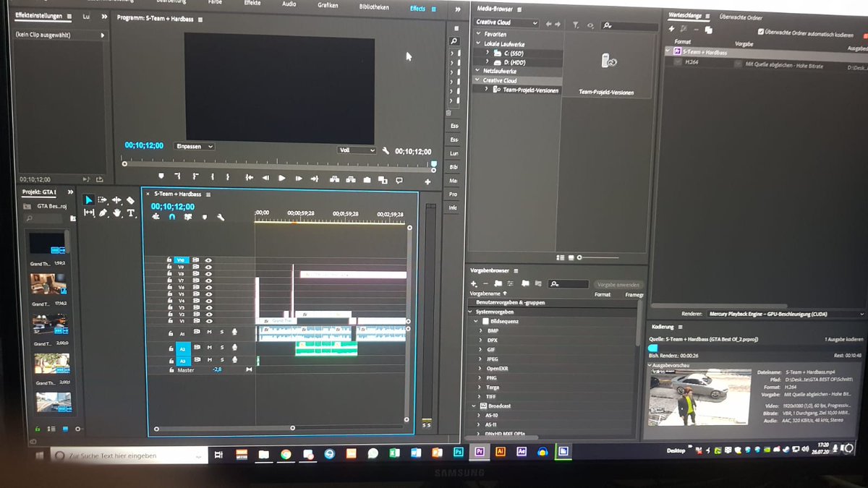Open Creative Cloud dropdown in Media-Browser

(506, 22)
